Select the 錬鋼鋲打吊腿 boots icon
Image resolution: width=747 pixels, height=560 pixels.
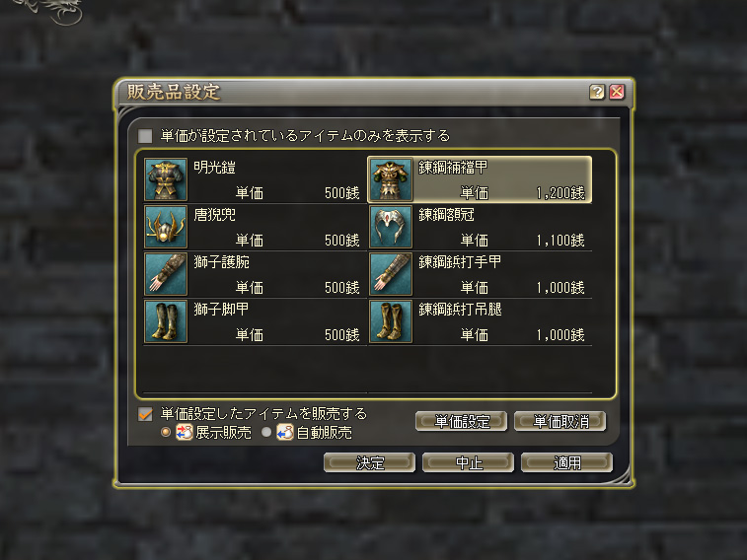(x=391, y=321)
